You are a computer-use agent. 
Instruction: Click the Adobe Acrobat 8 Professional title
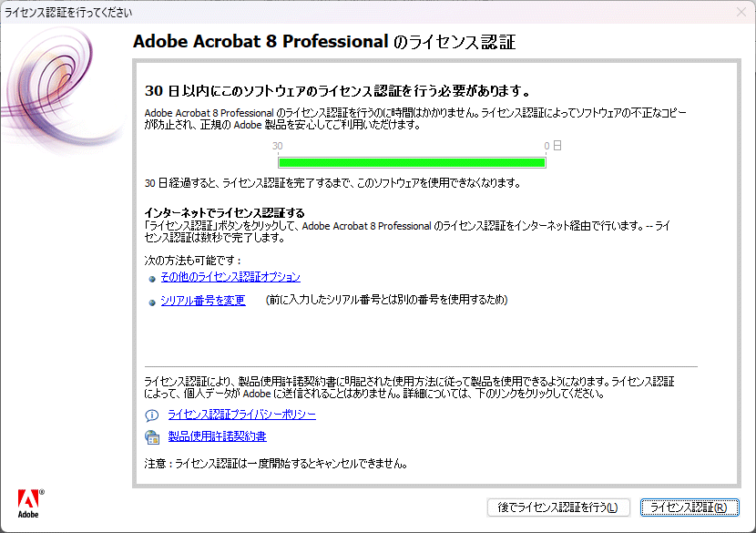pos(324,42)
